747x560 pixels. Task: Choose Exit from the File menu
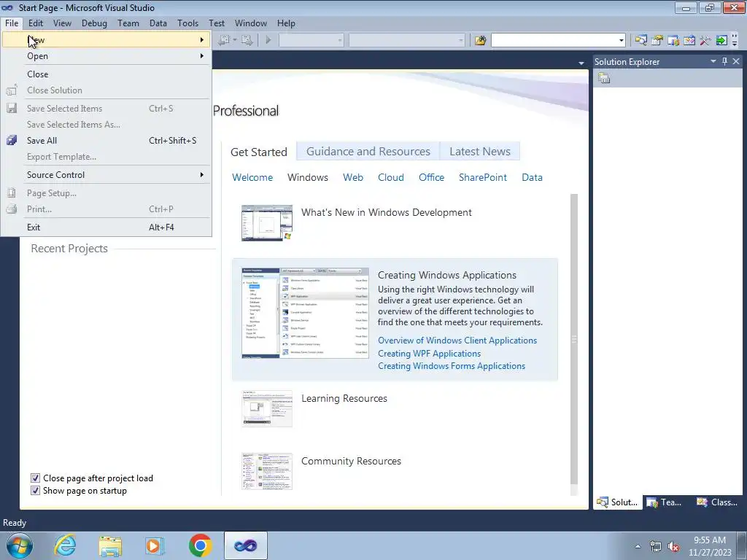coord(107,227)
